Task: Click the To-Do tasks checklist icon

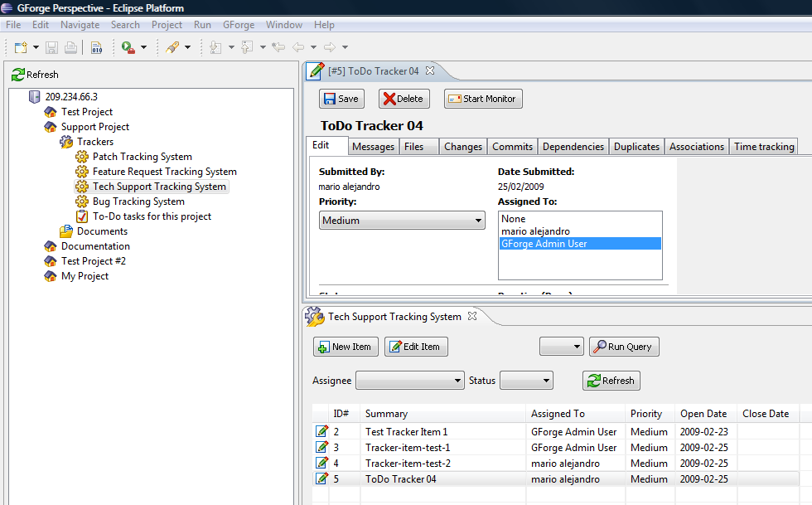Action: (x=82, y=216)
